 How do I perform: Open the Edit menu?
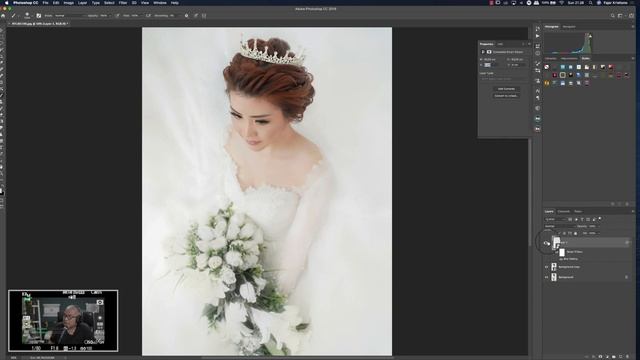click(56, 3)
